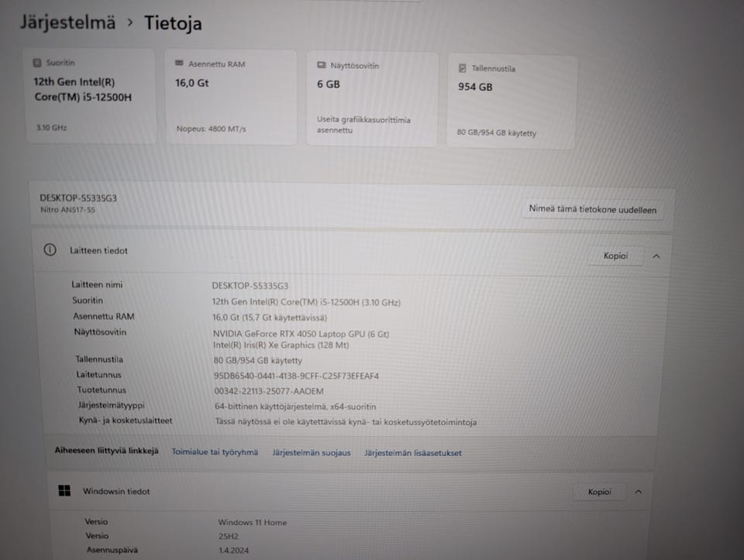Copy Windows info with Kopioi button

pyautogui.click(x=599, y=492)
